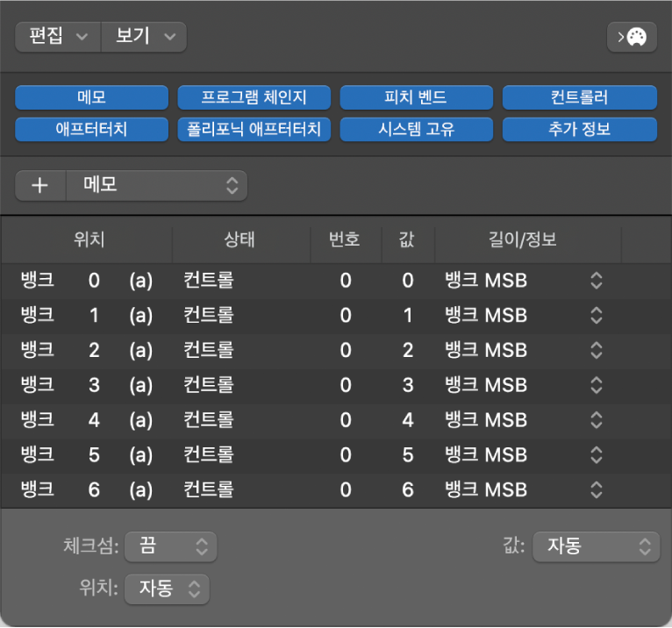Toggle the 메모 event filter button
This screenshot has width=672, height=628.
(x=91, y=97)
